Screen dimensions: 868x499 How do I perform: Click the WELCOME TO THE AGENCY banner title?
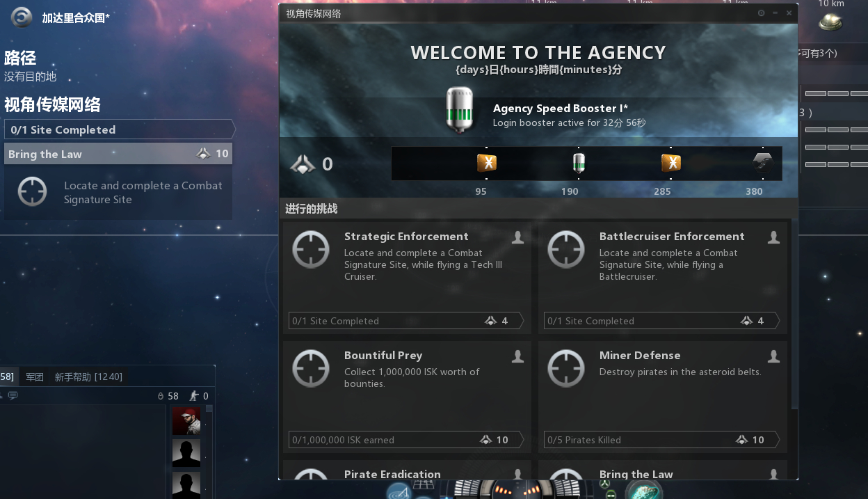click(538, 53)
